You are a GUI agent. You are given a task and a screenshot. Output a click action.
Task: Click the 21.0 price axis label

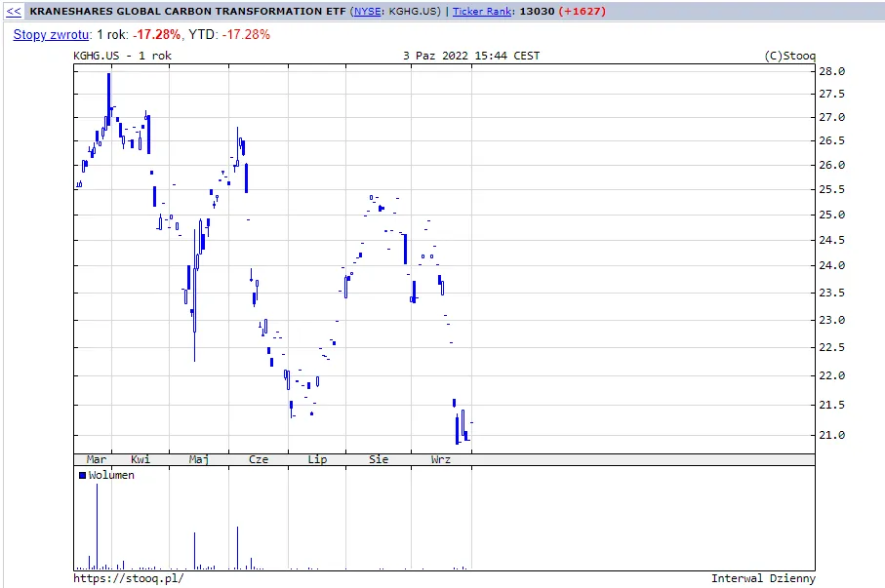coord(832,435)
